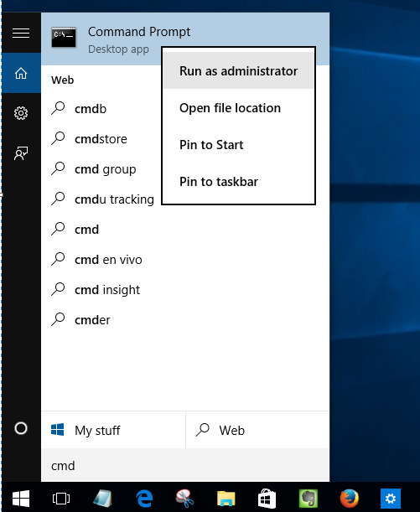Open the Feedback icon in the sidebar
Screen dimensions: 420x512
click(21, 153)
